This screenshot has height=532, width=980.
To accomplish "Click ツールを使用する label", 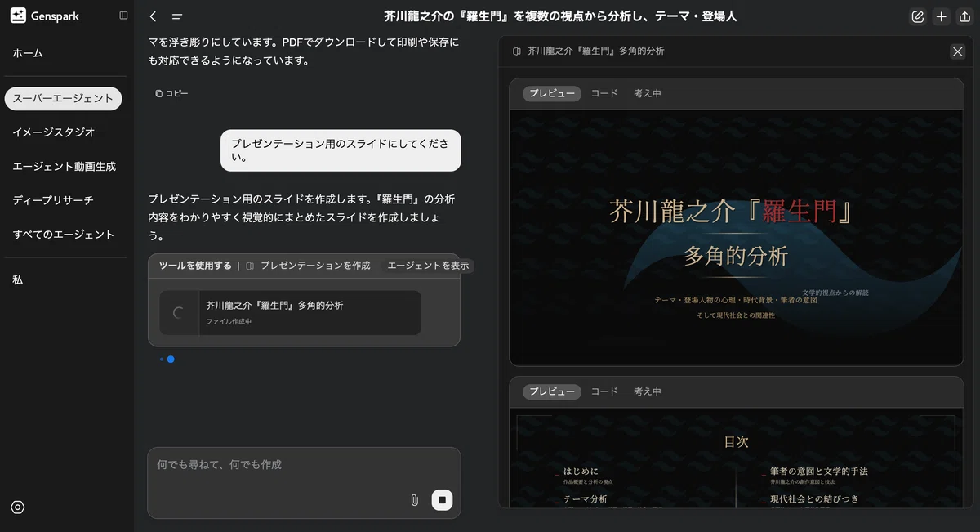I will 195,266.
